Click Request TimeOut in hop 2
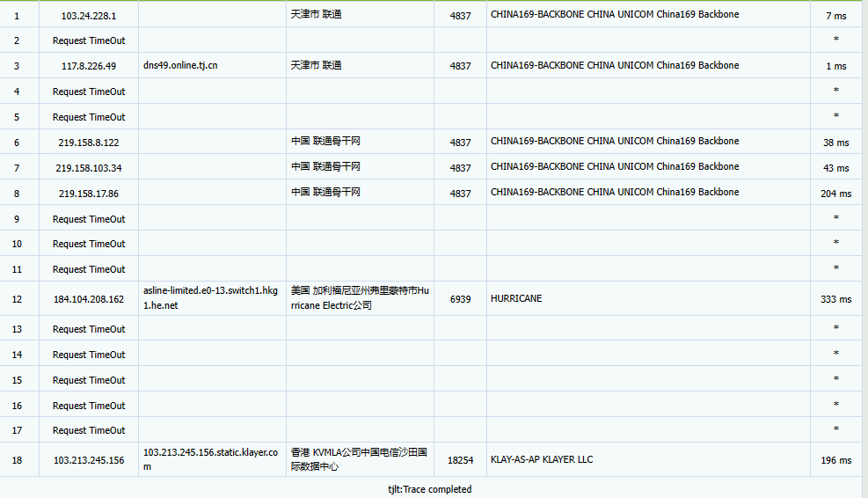Screen dimensions: 868x498 [89, 40]
